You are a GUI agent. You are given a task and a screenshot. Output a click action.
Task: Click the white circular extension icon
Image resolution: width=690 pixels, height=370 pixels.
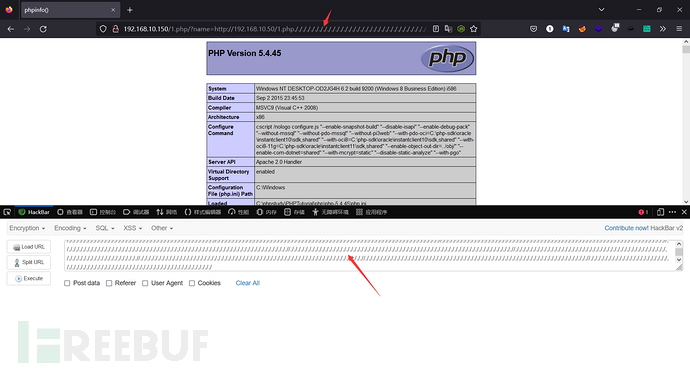coord(550,29)
